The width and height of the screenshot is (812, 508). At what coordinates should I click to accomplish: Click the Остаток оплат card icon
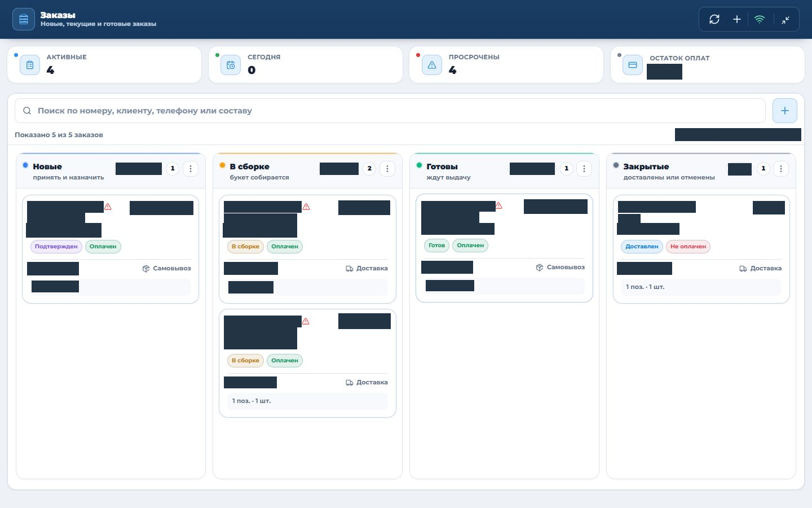pos(633,65)
